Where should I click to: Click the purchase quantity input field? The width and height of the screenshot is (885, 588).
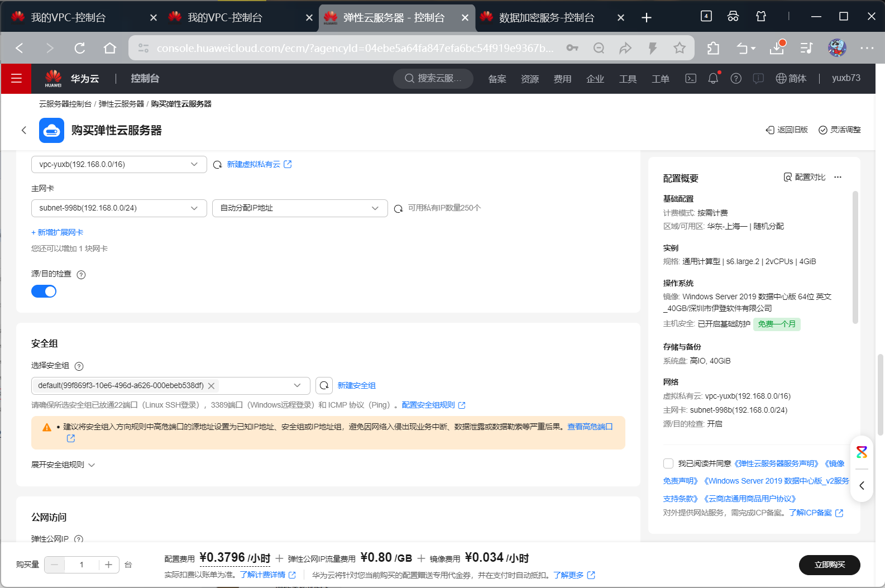(82, 565)
